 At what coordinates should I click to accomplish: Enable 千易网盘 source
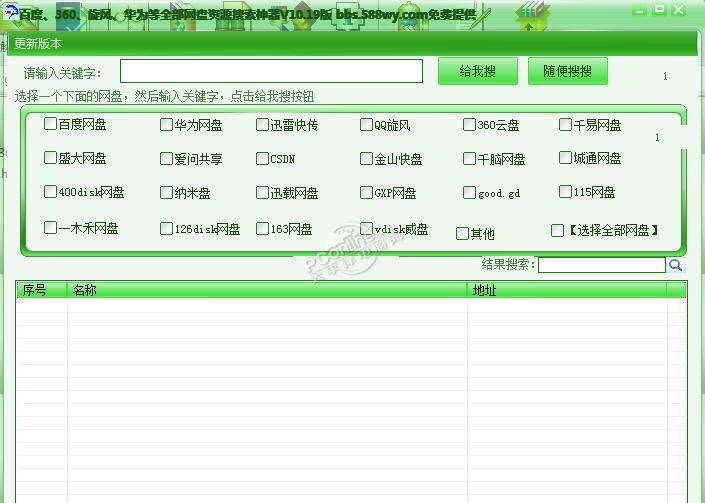click(x=565, y=125)
